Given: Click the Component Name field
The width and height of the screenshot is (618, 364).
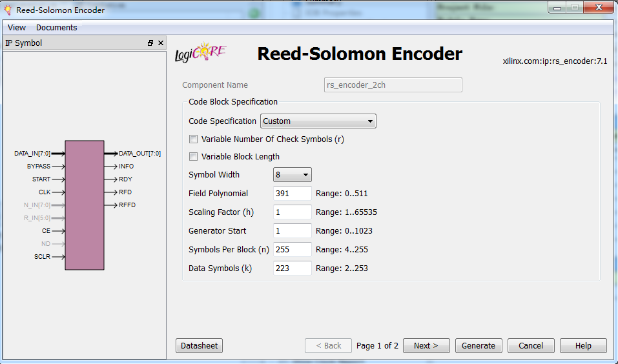Looking at the screenshot, I should coord(393,85).
